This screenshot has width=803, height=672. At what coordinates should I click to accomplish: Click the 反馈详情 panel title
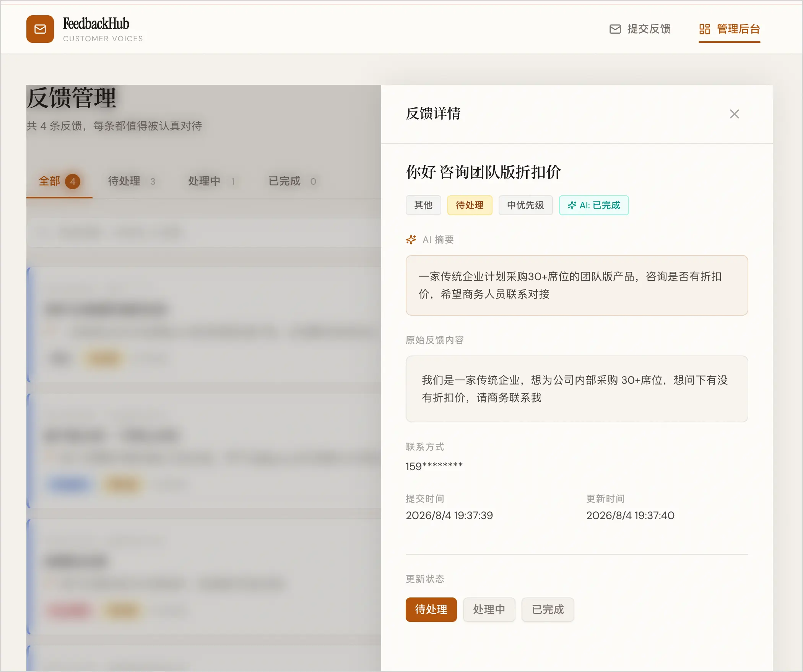point(433,114)
